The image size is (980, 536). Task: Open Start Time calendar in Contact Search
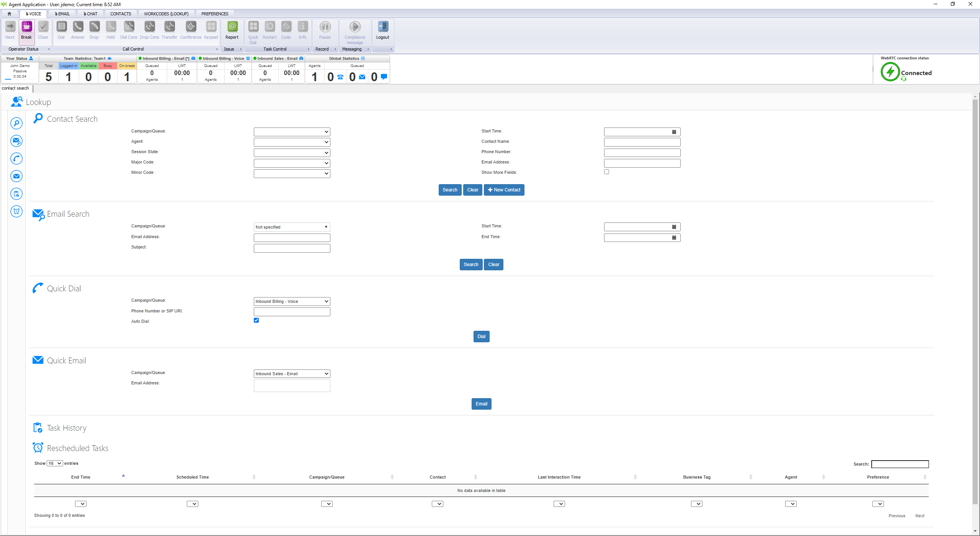point(674,132)
